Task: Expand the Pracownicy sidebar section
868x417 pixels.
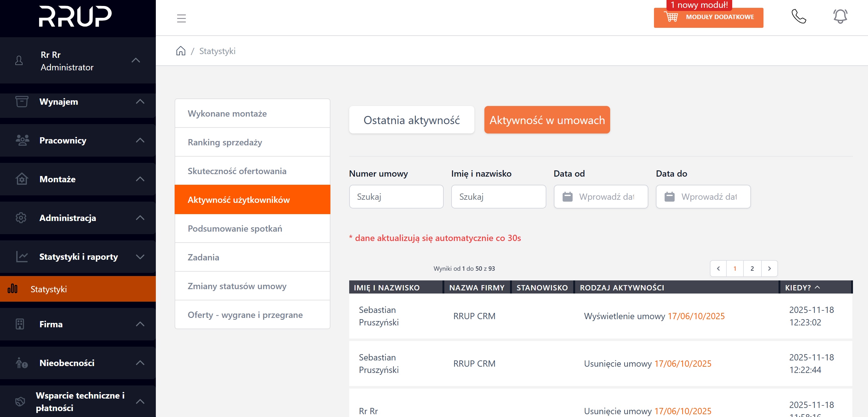Action: click(x=140, y=140)
